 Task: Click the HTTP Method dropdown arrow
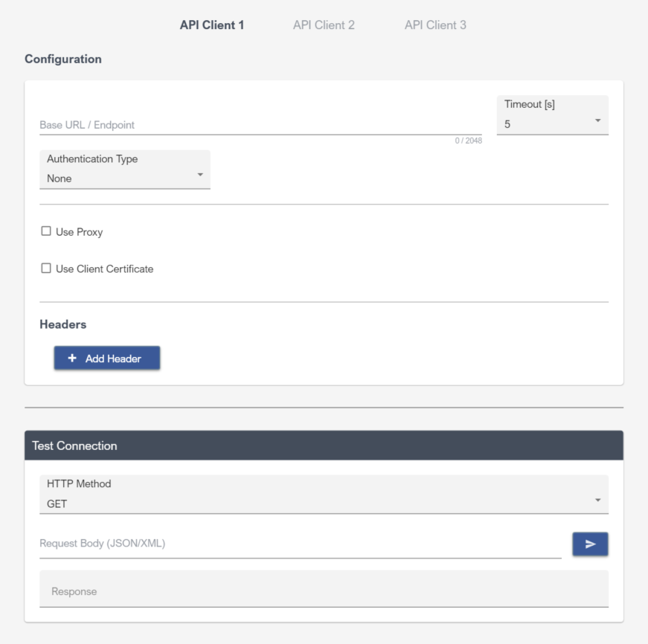597,500
